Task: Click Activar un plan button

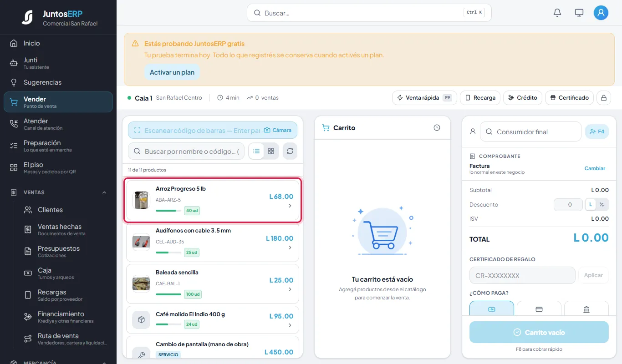Action: pyautogui.click(x=172, y=72)
